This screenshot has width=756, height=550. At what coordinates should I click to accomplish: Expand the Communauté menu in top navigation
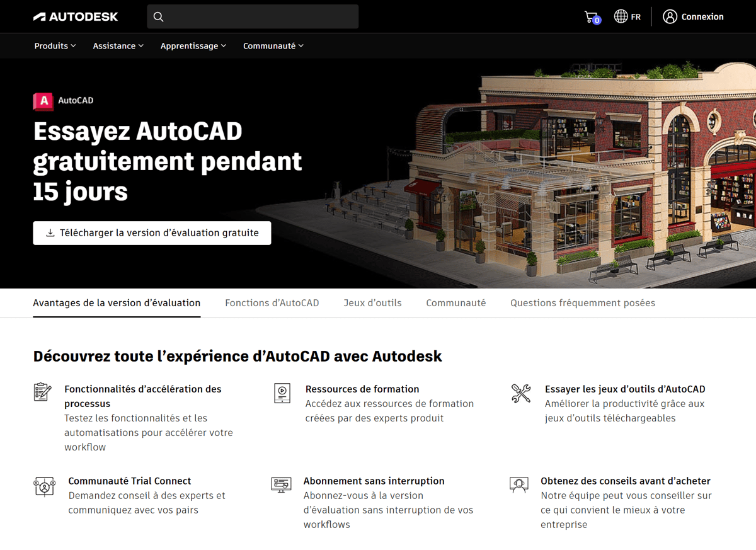273,46
